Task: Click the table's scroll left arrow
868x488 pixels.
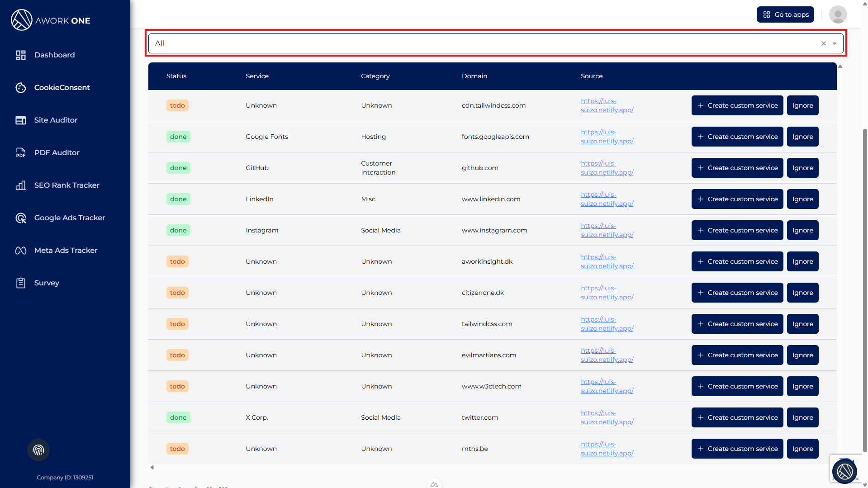Action: (x=152, y=468)
